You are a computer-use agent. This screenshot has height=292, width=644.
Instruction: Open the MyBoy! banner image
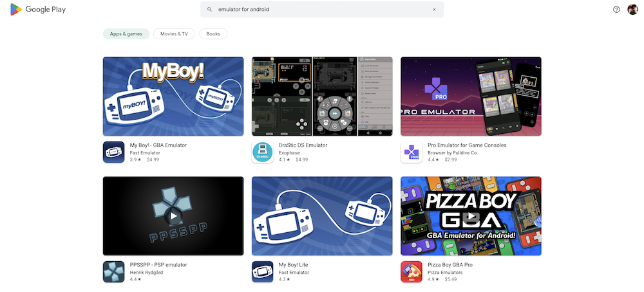[x=173, y=96]
